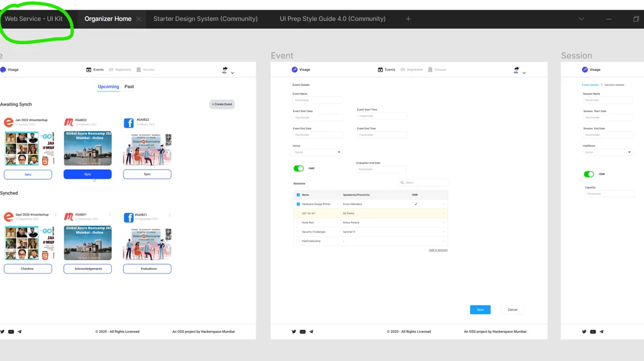Click the Twitter icon in home frame footer
644x361 pixels.
pos(3,331)
